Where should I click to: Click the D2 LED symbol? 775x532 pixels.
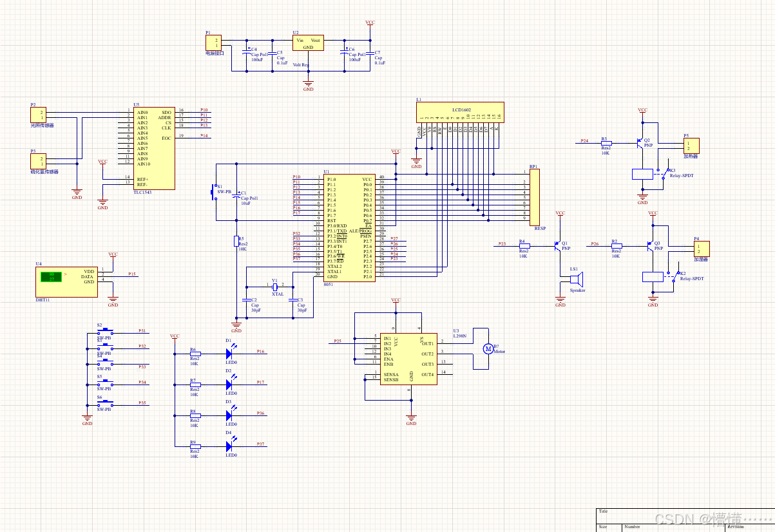(x=230, y=385)
